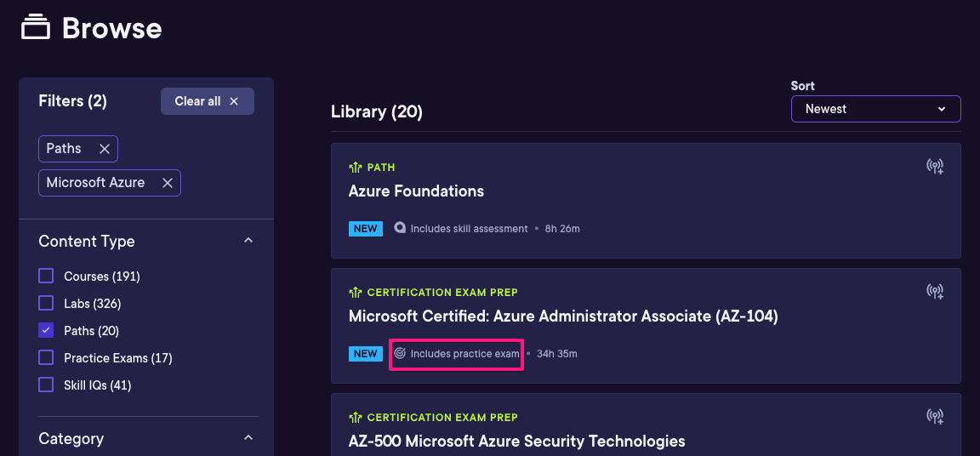Open AZ-500 Microsoft Azure Security Technologies

pos(517,441)
